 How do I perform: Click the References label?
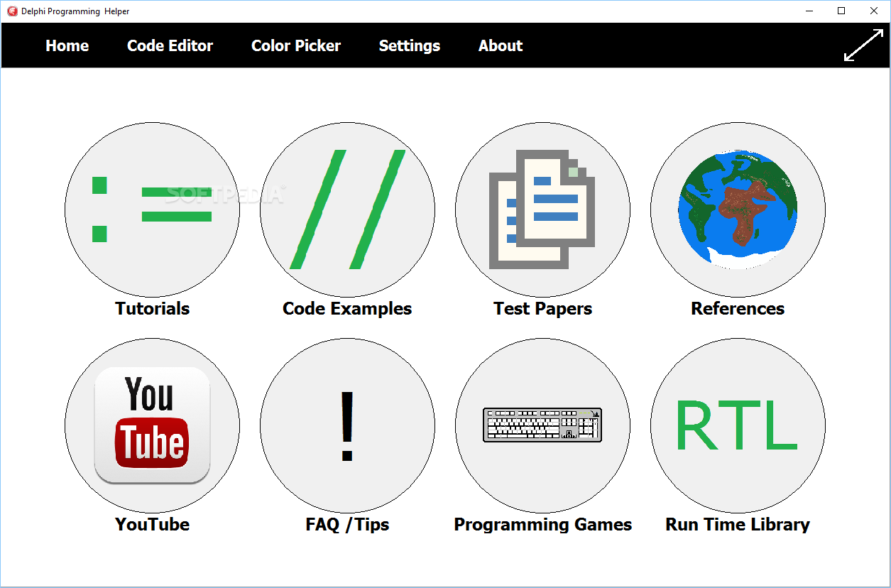pyautogui.click(x=738, y=309)
